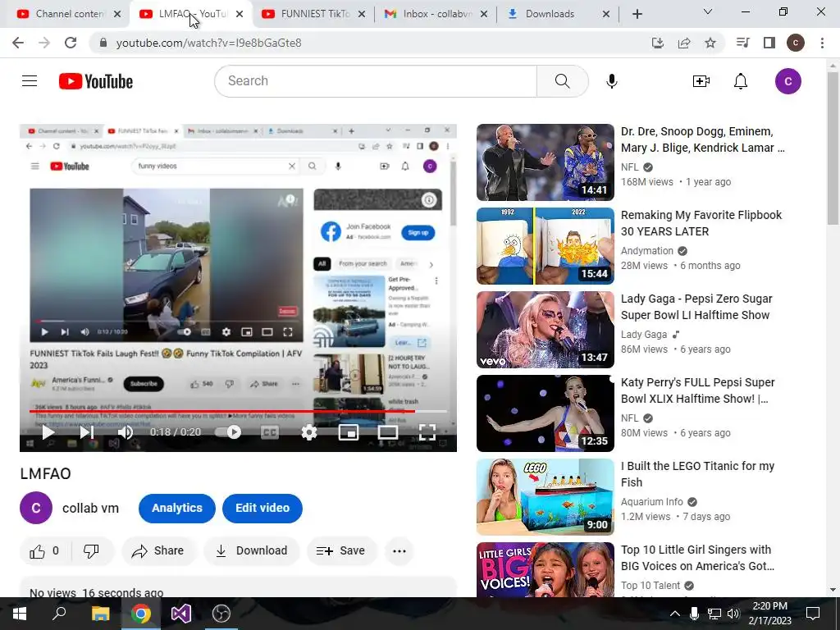This screenshot has width=840, height=630.
Task: Open the tab search chevron
Action: pyautogui.click(x=708, y=11)
